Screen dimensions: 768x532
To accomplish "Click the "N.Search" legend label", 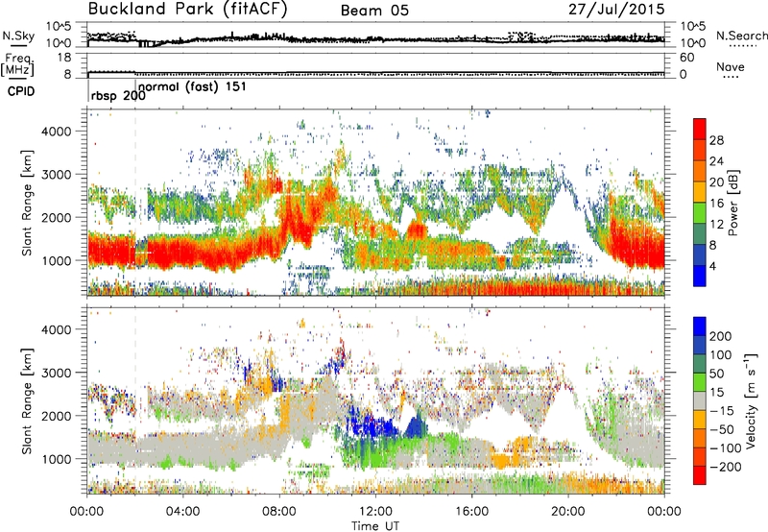I will [741, 36].
